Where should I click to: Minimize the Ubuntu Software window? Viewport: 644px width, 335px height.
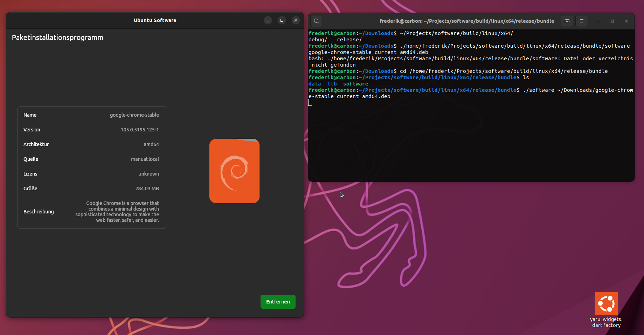pyautogui.click(x=268, y=20)
